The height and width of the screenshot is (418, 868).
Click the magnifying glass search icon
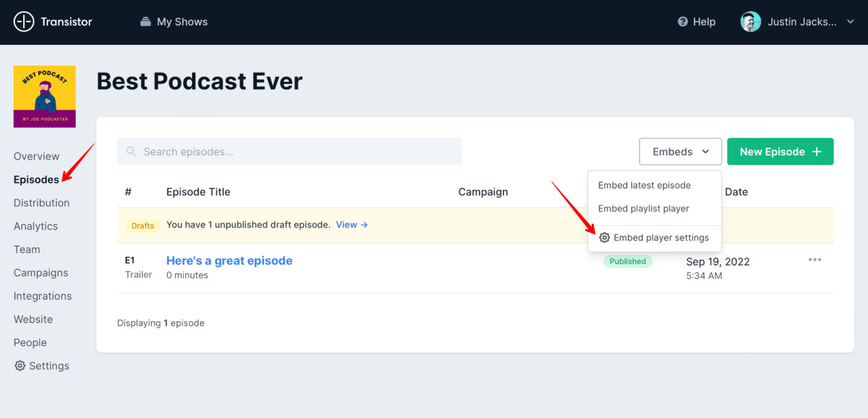point(131,151)
